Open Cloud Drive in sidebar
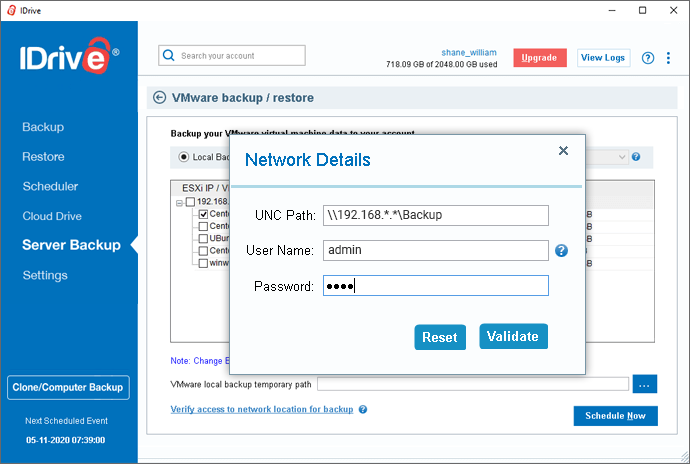Viewport: 690px width, 464px height. 52,216
